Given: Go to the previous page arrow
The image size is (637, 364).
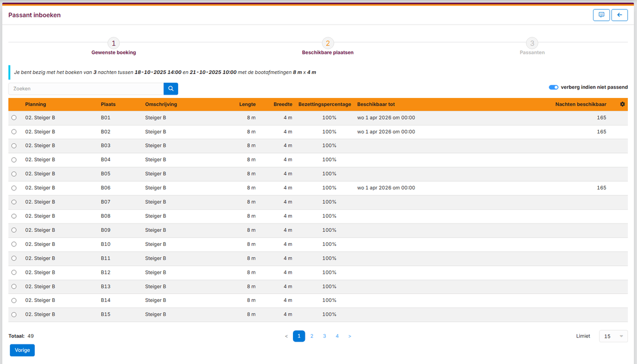Looking at the screenshot, I should click(x=286, y=336).
